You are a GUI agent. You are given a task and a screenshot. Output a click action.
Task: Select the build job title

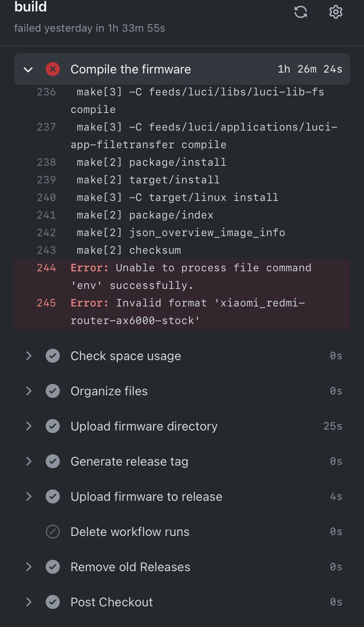click(30, 7)
